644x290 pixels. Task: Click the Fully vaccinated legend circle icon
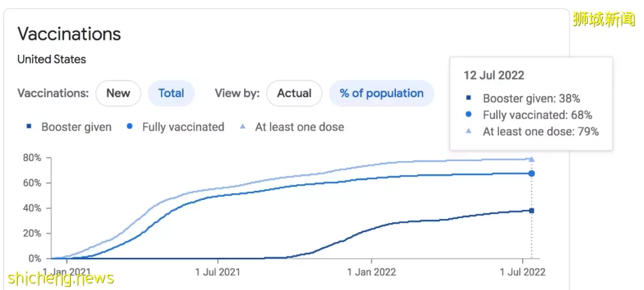[x=130, y=127]
